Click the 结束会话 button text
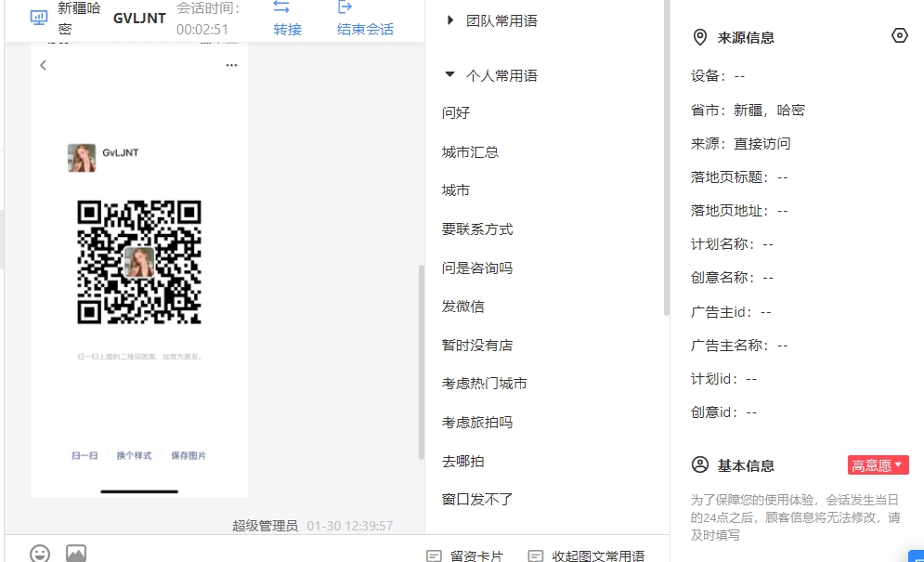This screenshot has height=562, width=924. click(x=365, y=29)
